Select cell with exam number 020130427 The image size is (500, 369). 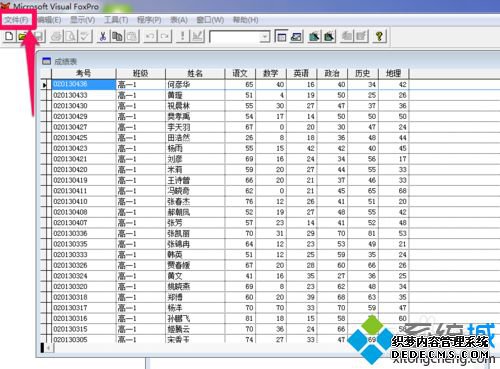coord(84,127)
